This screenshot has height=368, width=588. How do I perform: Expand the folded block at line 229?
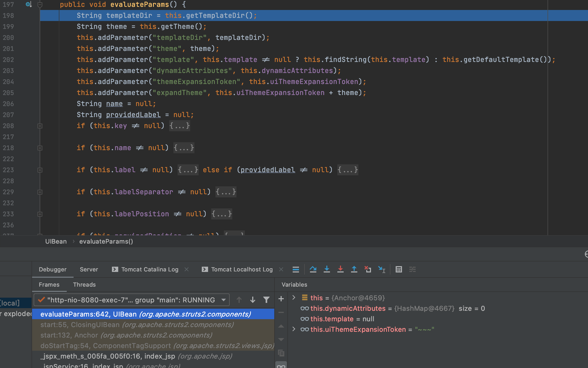pyautogui.click(x=40, y=192)
